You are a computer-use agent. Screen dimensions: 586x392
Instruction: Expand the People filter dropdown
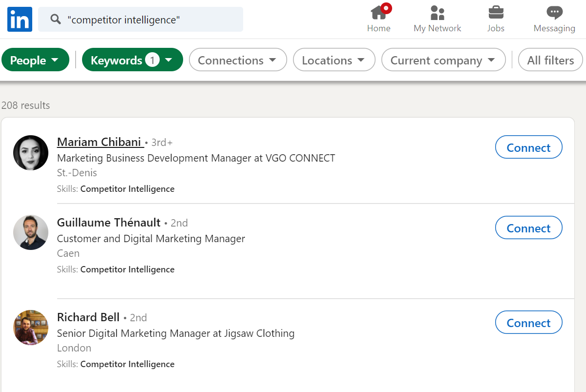tap(35, 60)
